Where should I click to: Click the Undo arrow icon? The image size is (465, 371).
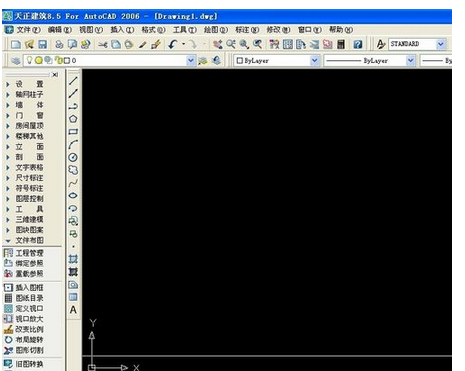click(172, 44)
